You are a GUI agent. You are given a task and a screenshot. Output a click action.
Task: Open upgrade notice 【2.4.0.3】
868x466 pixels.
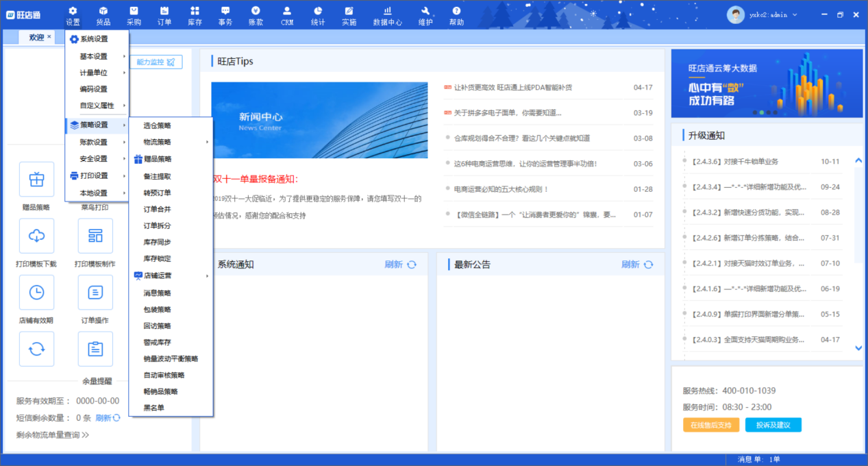pyautogui.click(x=748, y=339)
